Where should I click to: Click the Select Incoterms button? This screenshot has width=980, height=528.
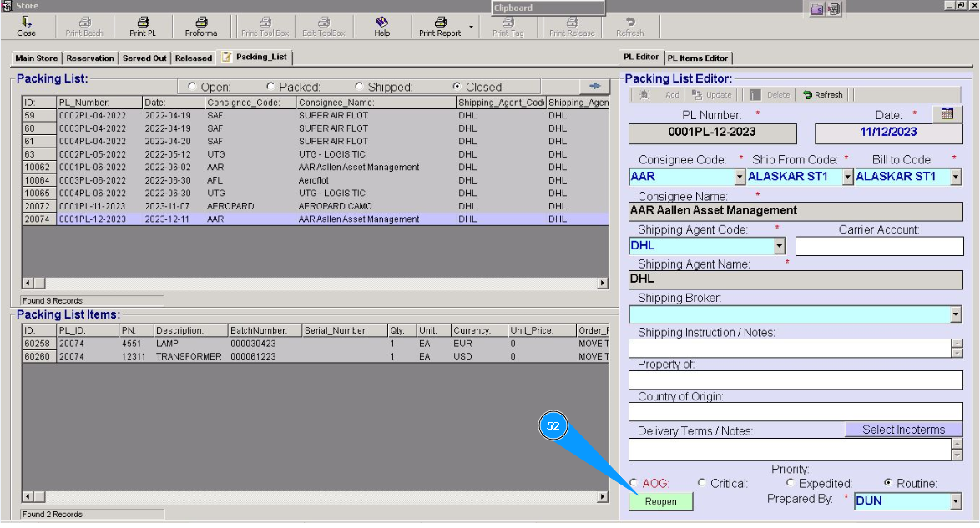click(x=903, y=430)
